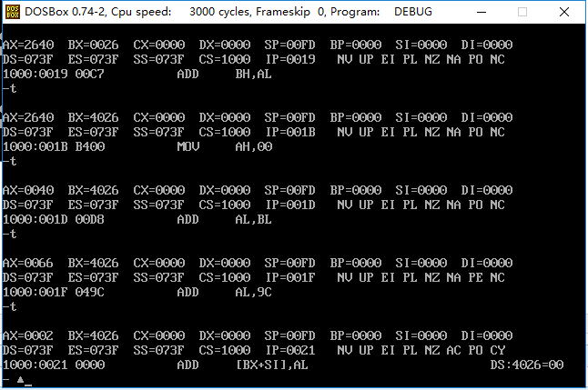The width and height of the screenshot is (588, 390).
Task: Click the register value 'IP=0021'
Action: [290, 350]
